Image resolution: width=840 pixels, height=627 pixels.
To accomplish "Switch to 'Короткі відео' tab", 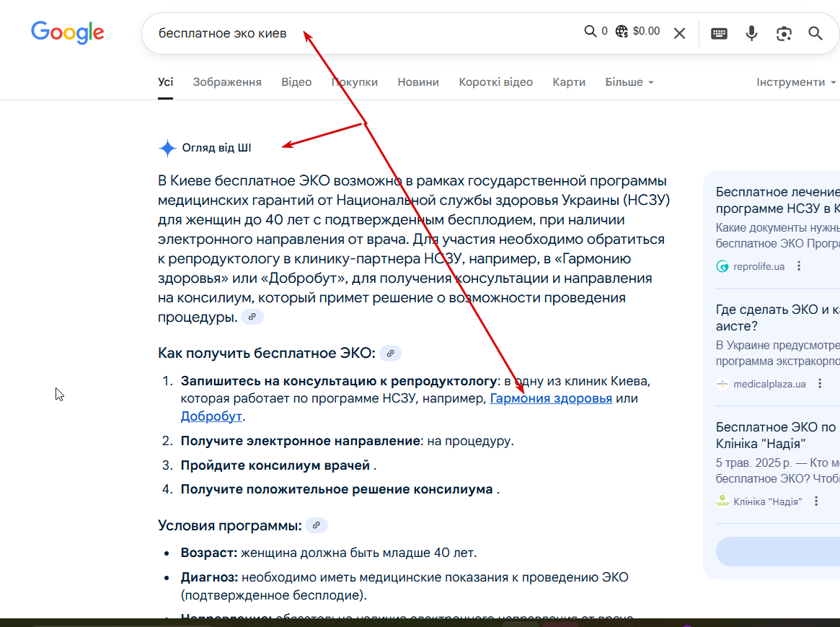I will click(495, 82).
